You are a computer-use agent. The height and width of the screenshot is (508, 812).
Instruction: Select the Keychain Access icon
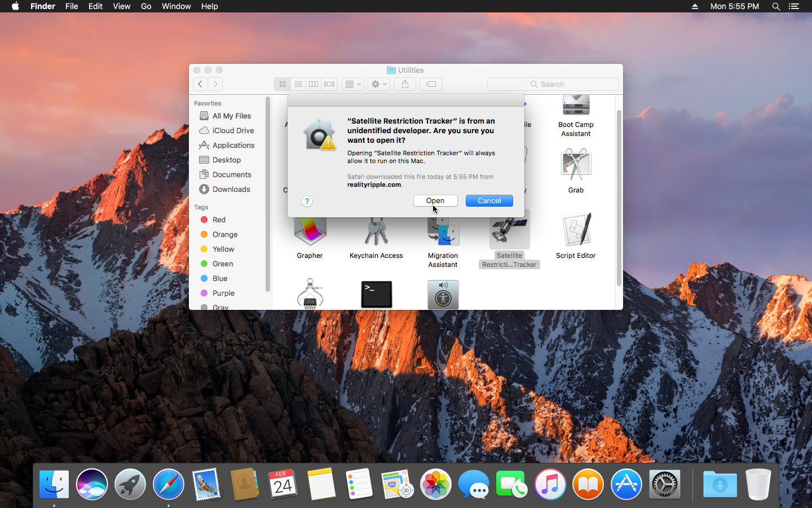tap(376, 230)
